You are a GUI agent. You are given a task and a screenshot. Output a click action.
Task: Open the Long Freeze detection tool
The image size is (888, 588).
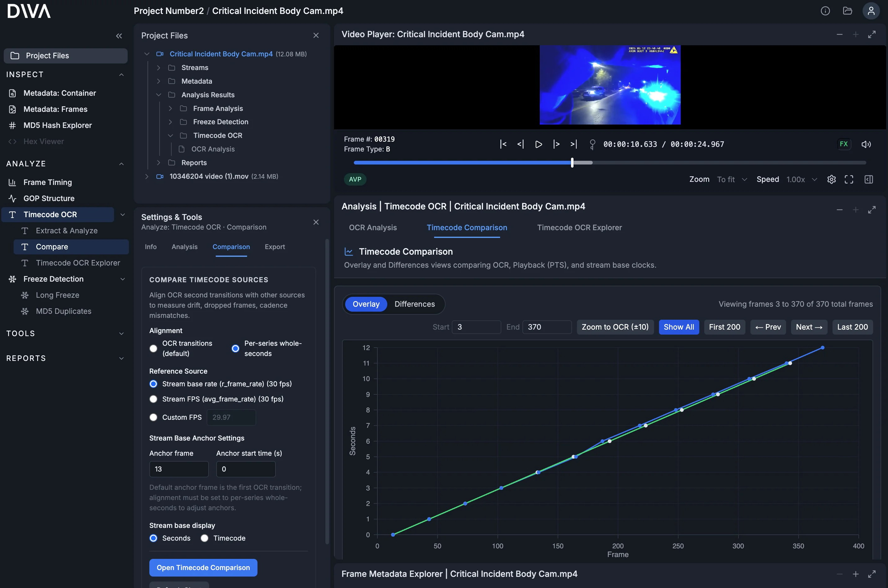57,295
